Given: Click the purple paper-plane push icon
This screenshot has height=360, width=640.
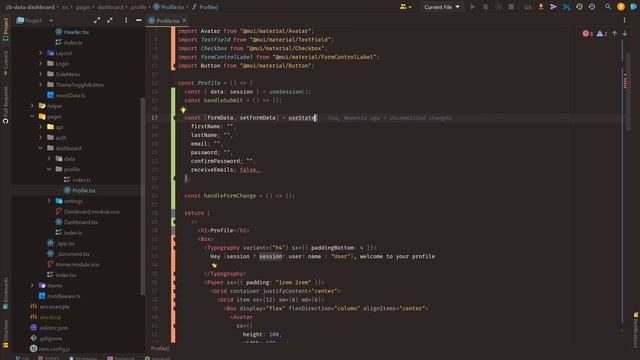Looking at the screenshot, I should click(553, 7).
